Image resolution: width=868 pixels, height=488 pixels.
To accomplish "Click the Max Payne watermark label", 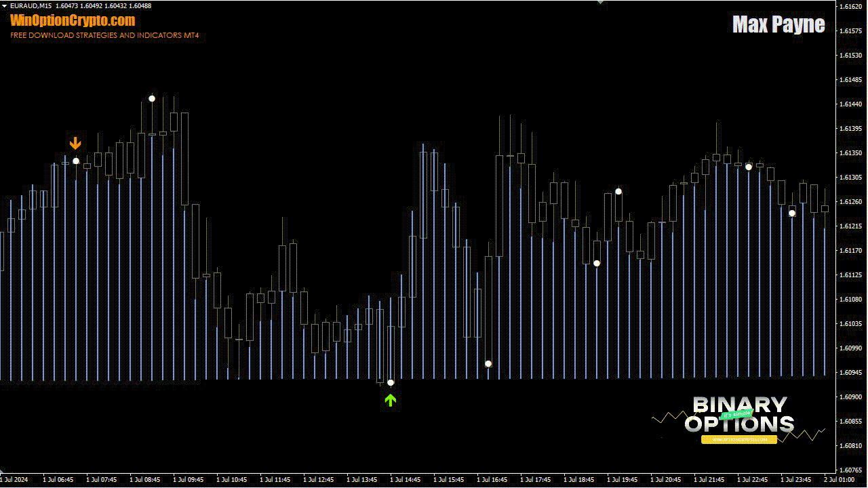I will (x=778, y=24).
